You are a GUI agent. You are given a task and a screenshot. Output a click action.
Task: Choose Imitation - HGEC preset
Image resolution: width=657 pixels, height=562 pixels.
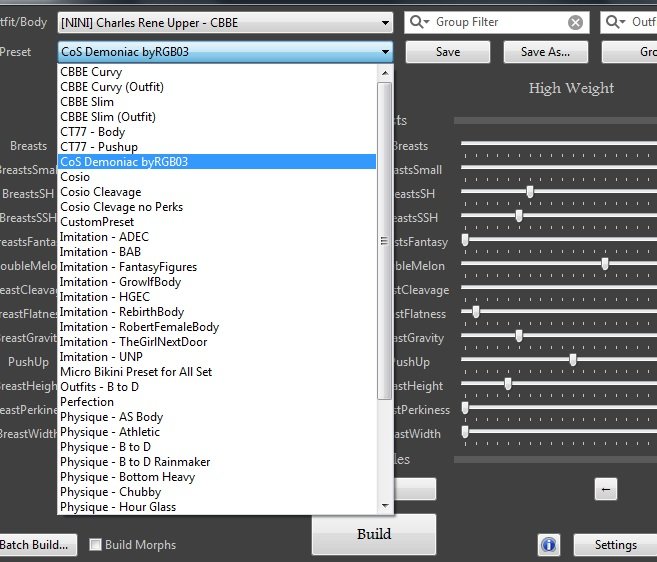click(x=217, y=297)
